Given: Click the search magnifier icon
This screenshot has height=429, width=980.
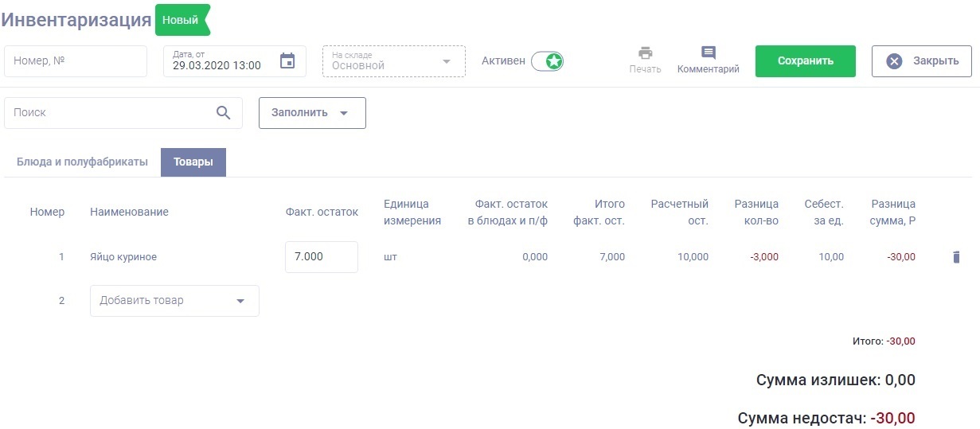Looking at the screenshot, I should click(x=224, y=112).
